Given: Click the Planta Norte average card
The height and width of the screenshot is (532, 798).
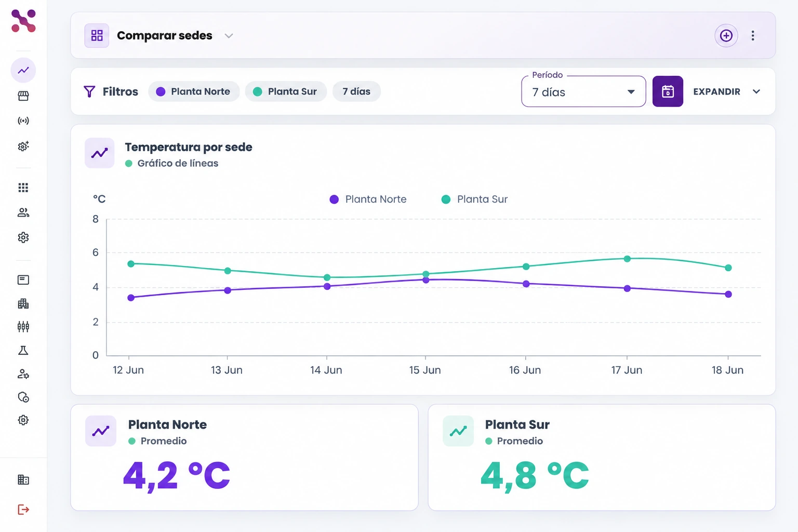Looking at the screenshot, I should click(244, 457).
